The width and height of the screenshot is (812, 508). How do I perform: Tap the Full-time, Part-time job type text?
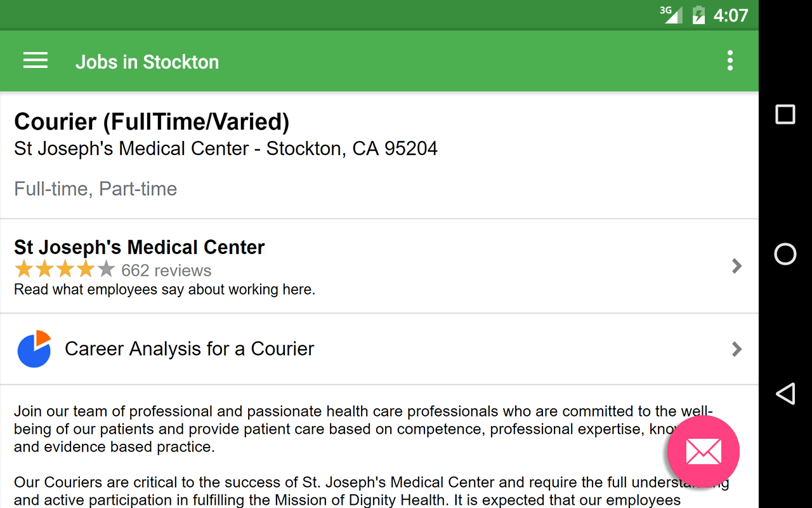tap(96, 189)
